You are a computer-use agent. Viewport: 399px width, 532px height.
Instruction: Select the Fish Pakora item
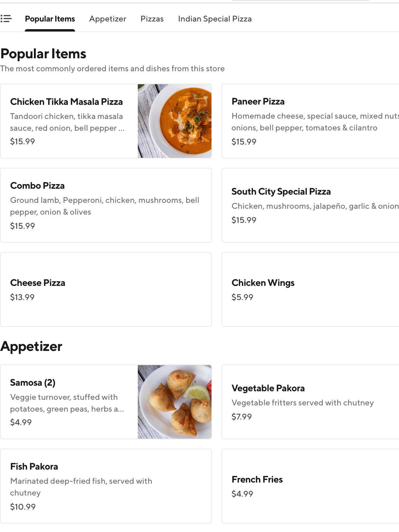(x=34, y=467)
